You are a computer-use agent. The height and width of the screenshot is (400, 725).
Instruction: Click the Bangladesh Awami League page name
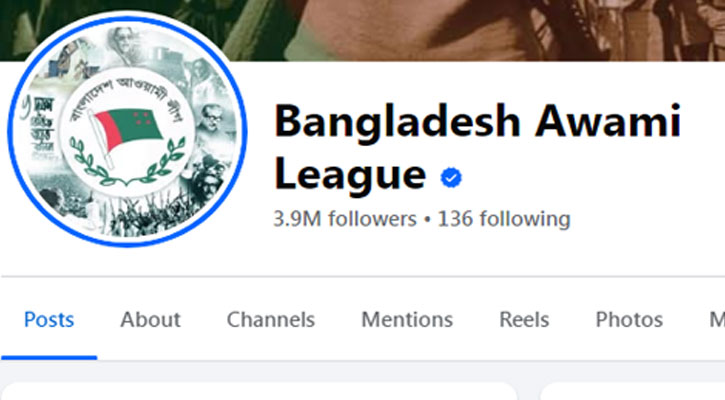coord(477,147)
